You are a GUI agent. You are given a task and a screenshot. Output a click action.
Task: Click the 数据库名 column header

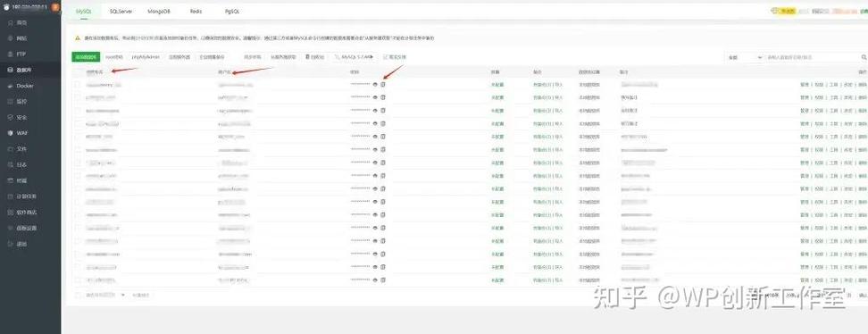tap(94, 72)
